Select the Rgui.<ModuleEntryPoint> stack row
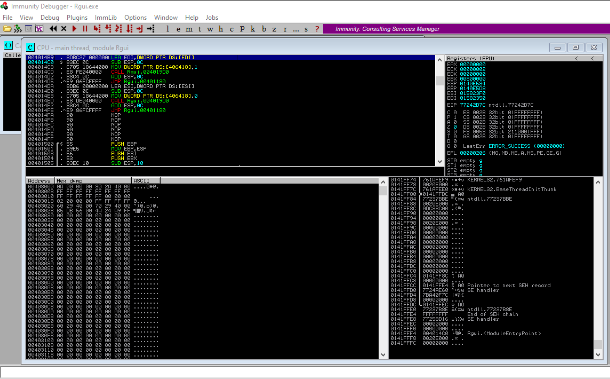Screen dimensions: 610x379 point(492,333)
